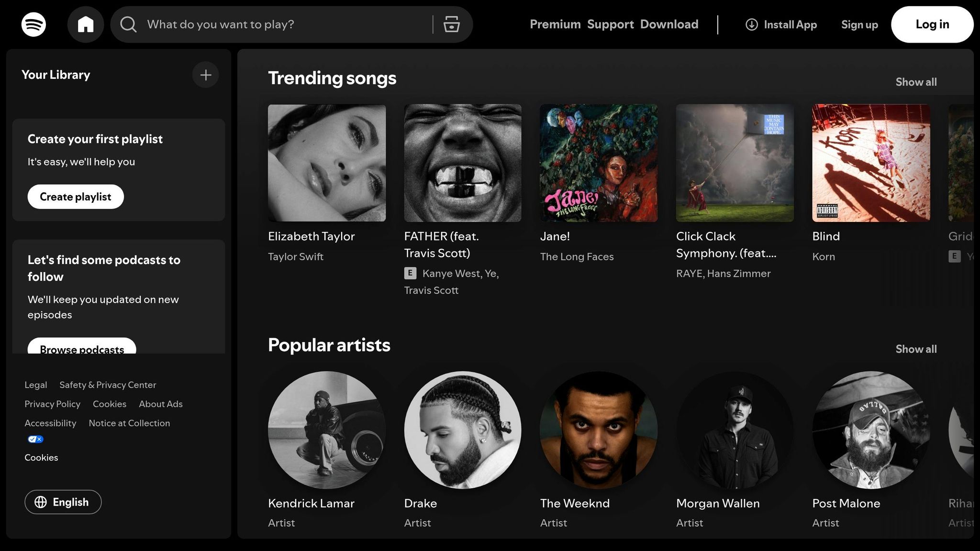This screenshot has width=980, height=551.
Task: Open Drake's artist photo
Action: 463,430
